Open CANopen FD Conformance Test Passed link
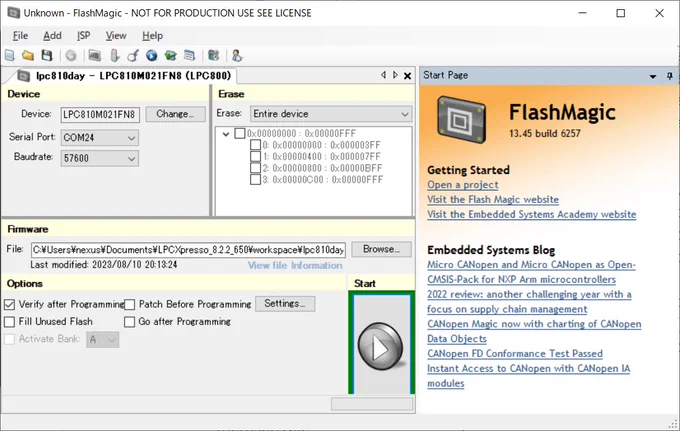 pyautogui.click(x=515, y=354)
